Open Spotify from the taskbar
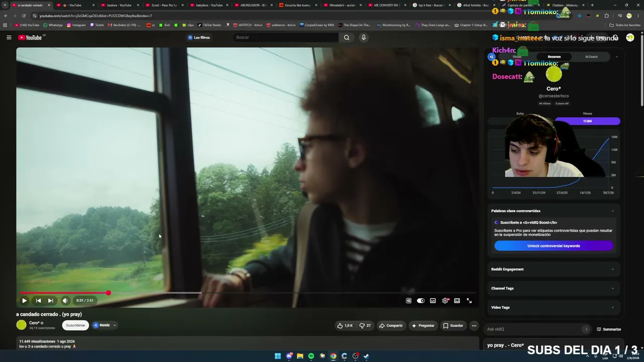 point(311,356)
